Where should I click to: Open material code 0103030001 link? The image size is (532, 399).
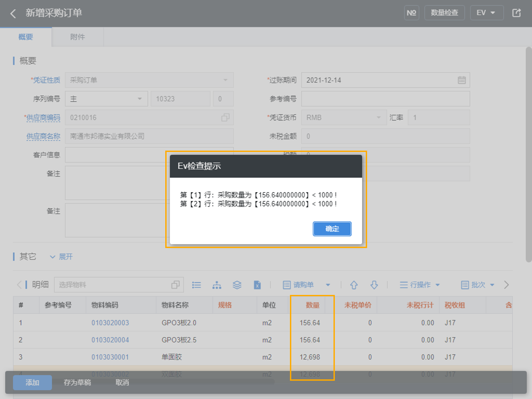(x=110, y=357)
